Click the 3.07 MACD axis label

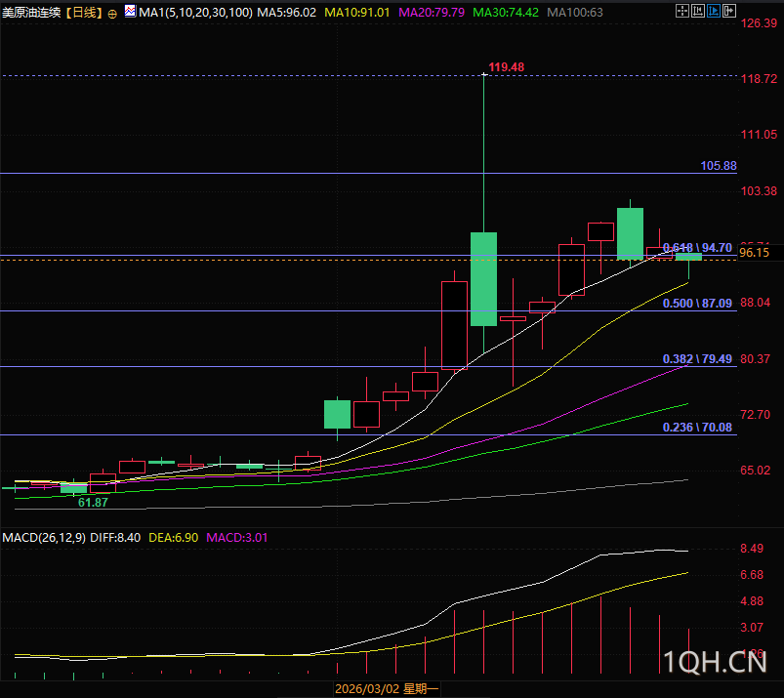point(752,627)
